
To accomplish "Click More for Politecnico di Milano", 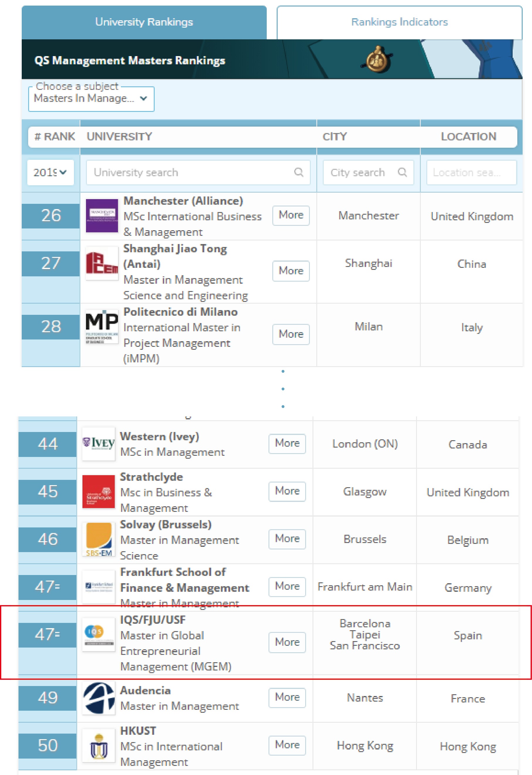I will pos(291,334).
